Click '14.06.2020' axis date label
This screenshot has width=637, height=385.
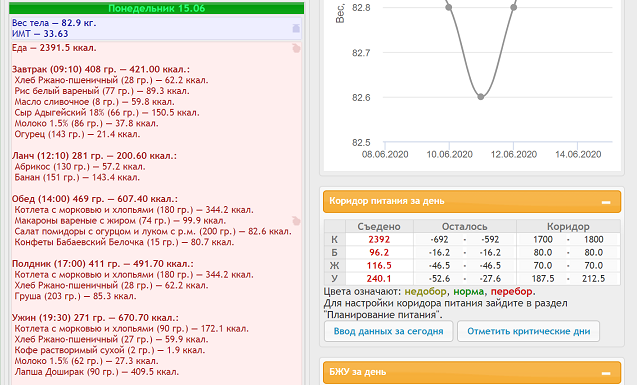(578, 154)
